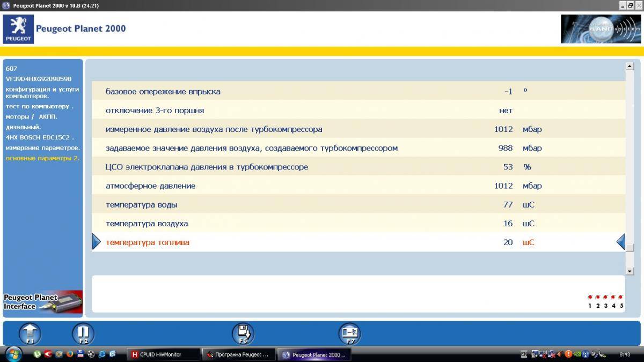Click 'основные параметры 2.' in sidebar
Viewport: 644px width, 362px height.
pyautogui.click(x=42, y=158)
